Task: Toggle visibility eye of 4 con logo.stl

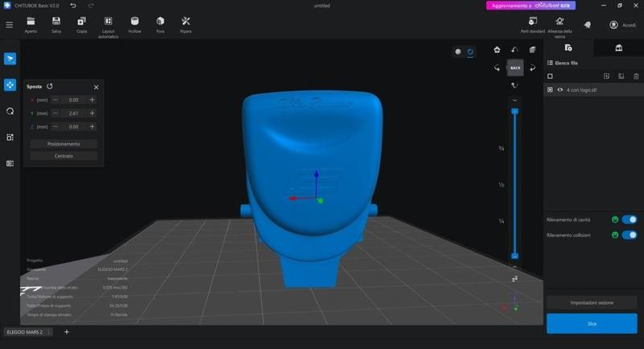Action: [559, 90]
